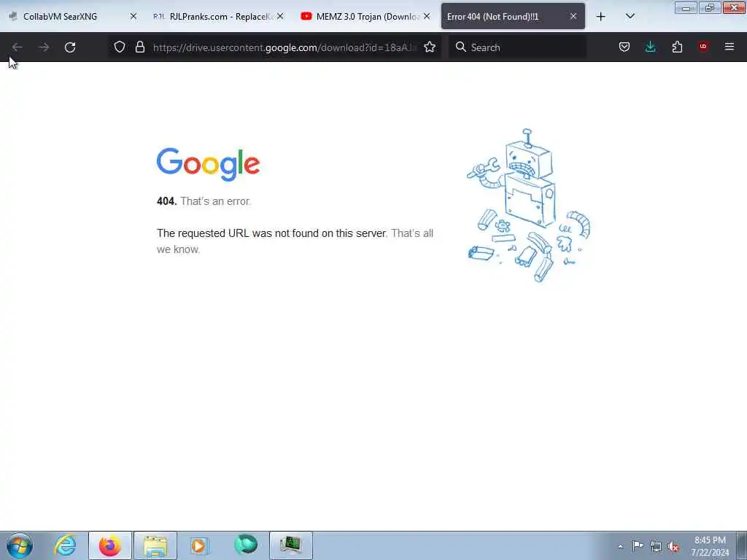The image size is (747, 560).
Task: Open Windows Explorer from the taskbar
Action: pos(155,545)
